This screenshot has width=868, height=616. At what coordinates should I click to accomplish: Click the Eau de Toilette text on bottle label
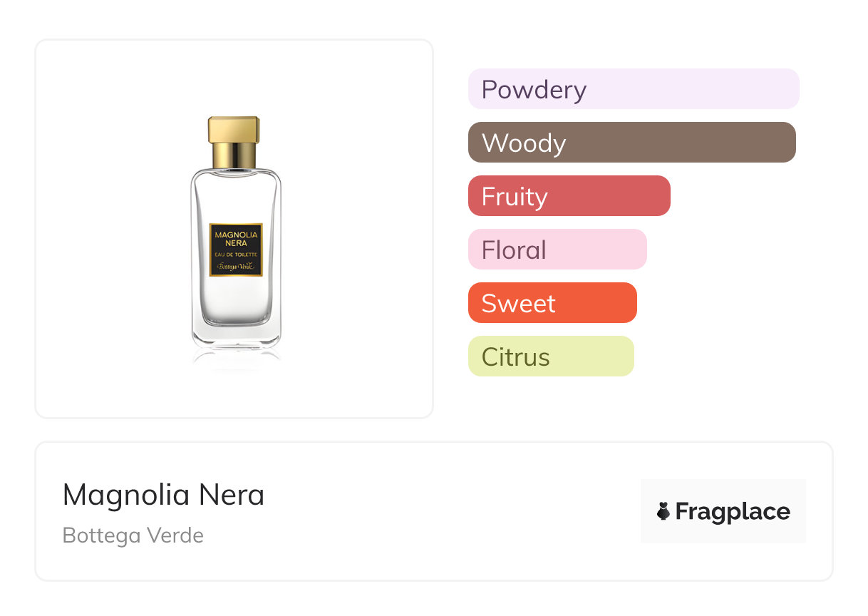click(235, 255)
